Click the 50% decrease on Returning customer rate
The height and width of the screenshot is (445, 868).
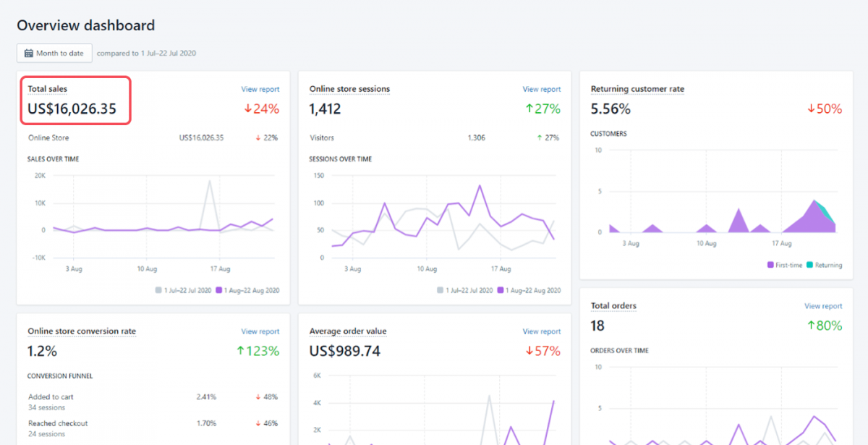[x=825, y=109]
